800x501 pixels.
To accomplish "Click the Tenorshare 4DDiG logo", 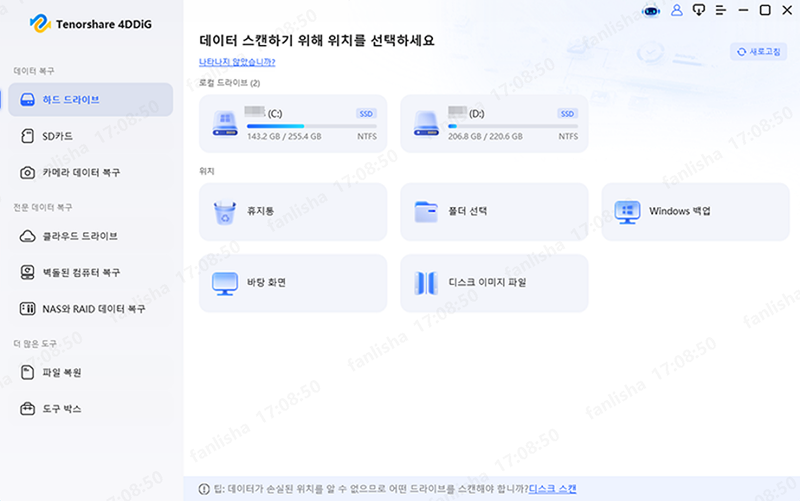I will (91, 23).
